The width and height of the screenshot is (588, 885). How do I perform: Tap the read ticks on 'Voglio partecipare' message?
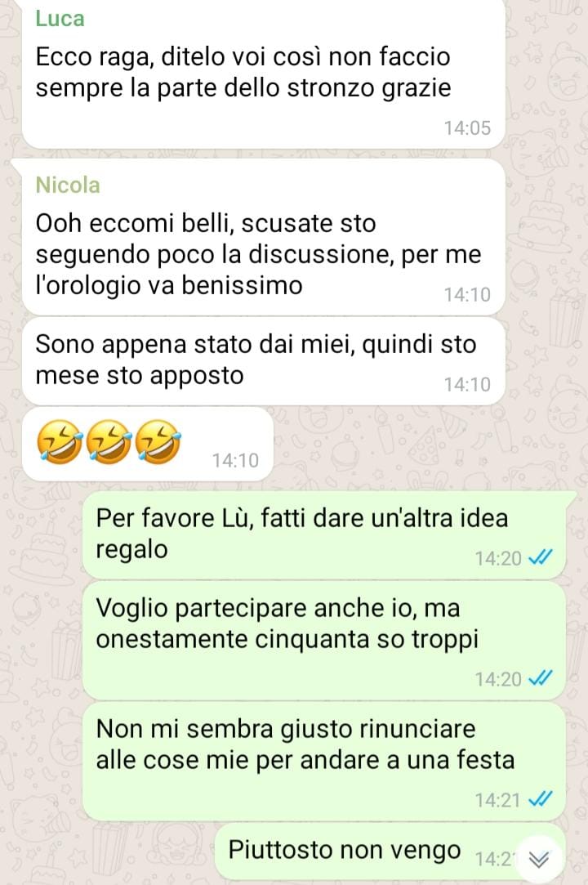click(540, 678)
